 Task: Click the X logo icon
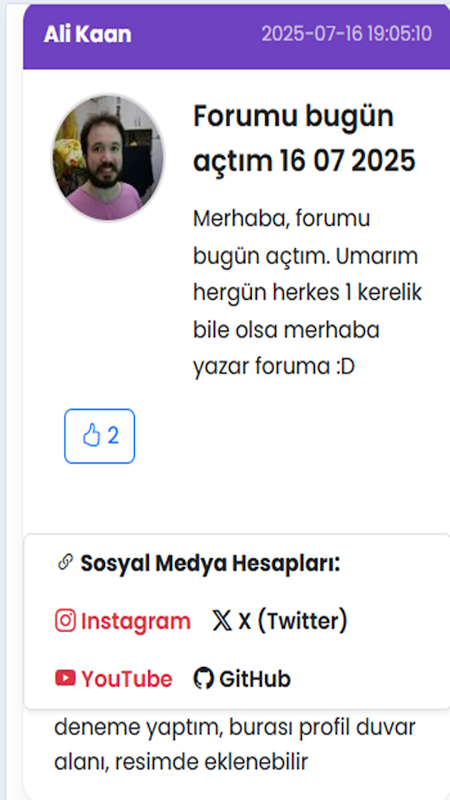coord(222,621)
